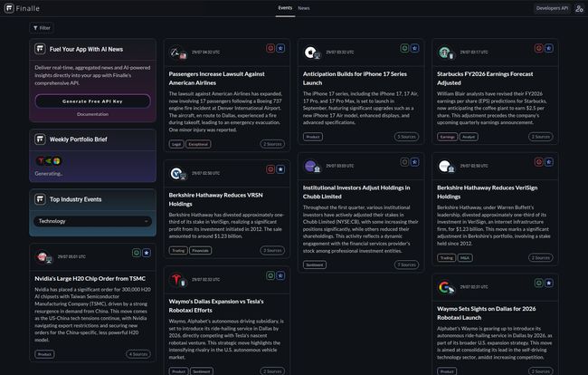Expand 2 Sources on American Airlines card

tap(272, 144)
